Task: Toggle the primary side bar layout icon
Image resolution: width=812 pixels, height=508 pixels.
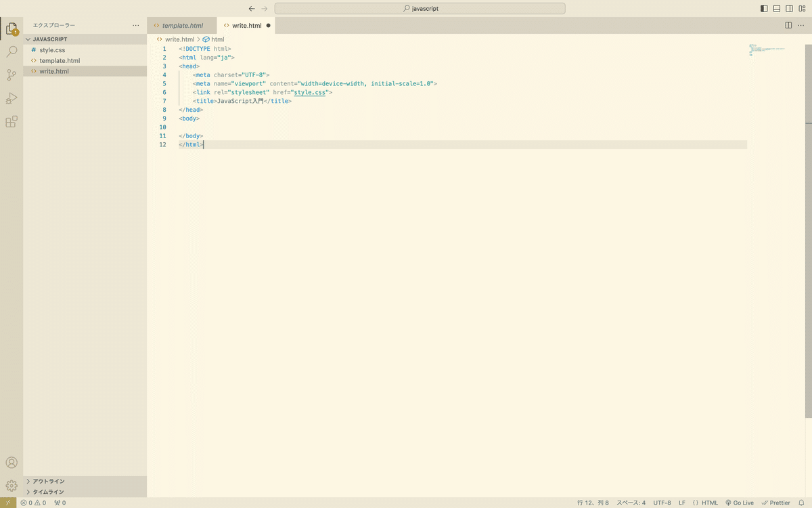Action: (x=765, y=9)
